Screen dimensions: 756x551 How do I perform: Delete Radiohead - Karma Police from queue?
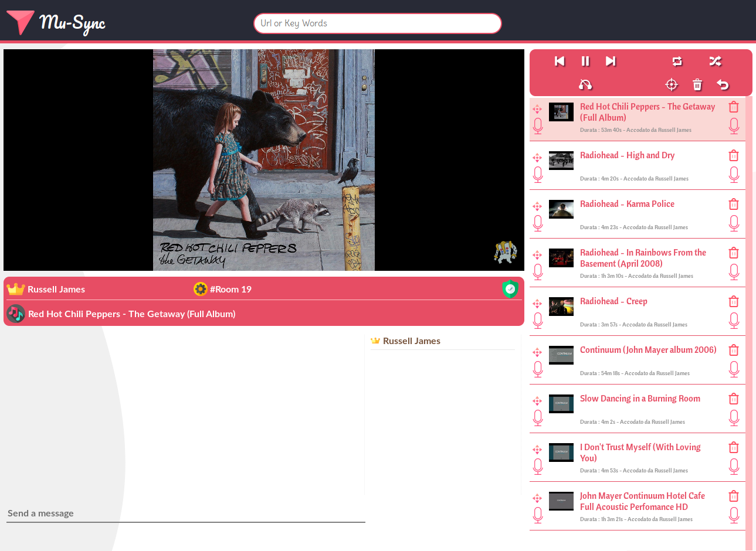click(x=734, y=204)
